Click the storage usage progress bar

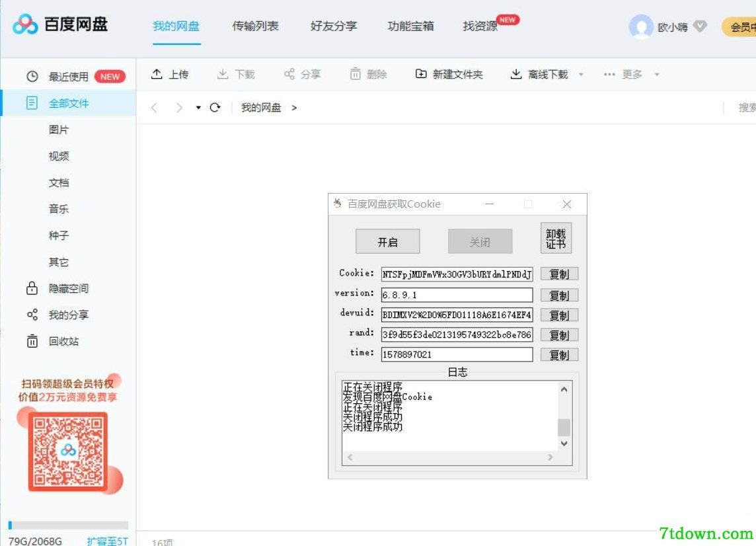click(x=69, y=526)
